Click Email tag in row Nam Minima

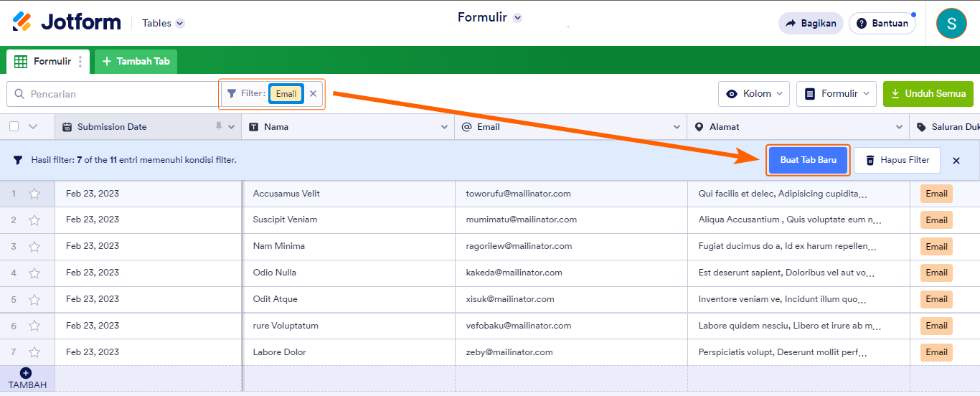click(x=936, y=247)
